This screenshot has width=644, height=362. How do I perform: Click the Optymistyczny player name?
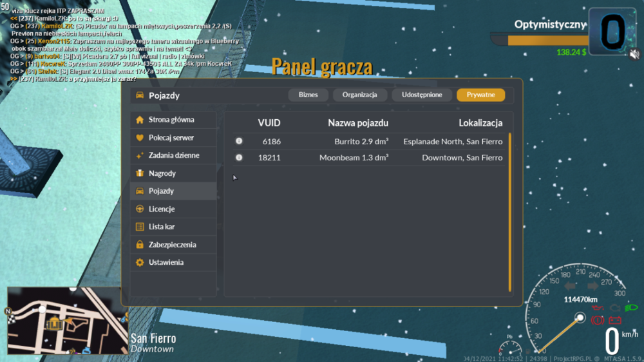pyautogui.click(x=551, y=24)
